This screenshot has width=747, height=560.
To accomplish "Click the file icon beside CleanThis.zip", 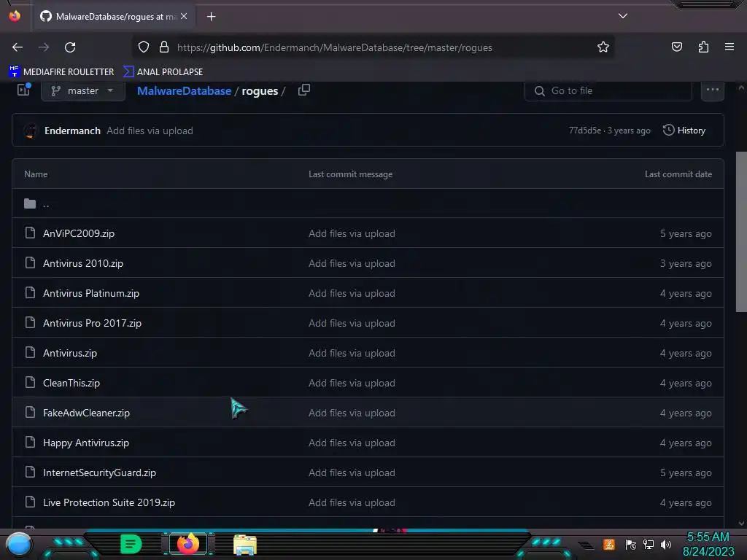I will coord(30,382).
